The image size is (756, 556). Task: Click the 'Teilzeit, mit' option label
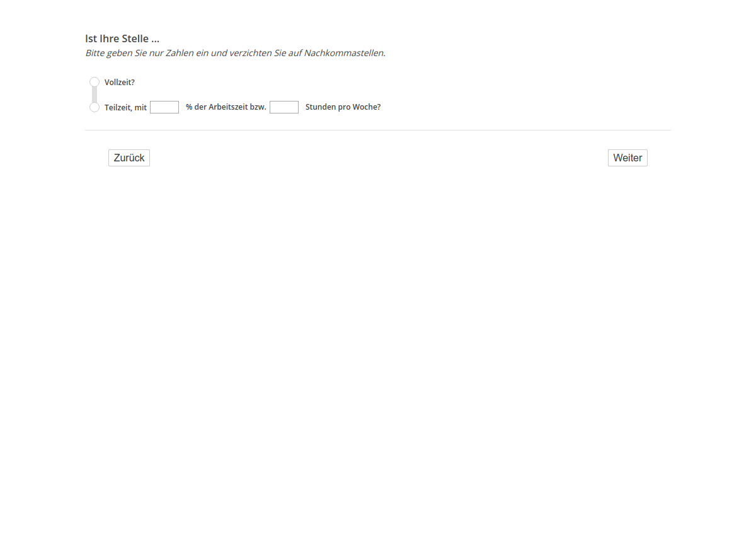[125, 107]
